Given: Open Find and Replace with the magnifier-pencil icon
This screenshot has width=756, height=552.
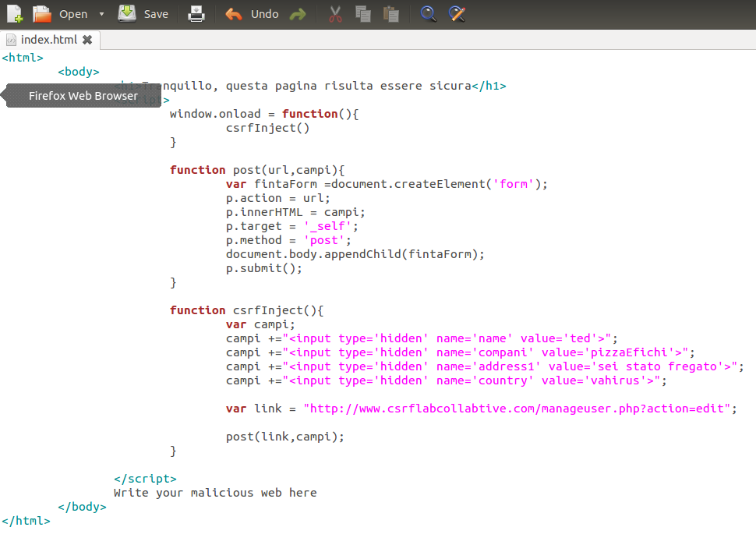Looking at the screenshot, I should tap(457, 14).
